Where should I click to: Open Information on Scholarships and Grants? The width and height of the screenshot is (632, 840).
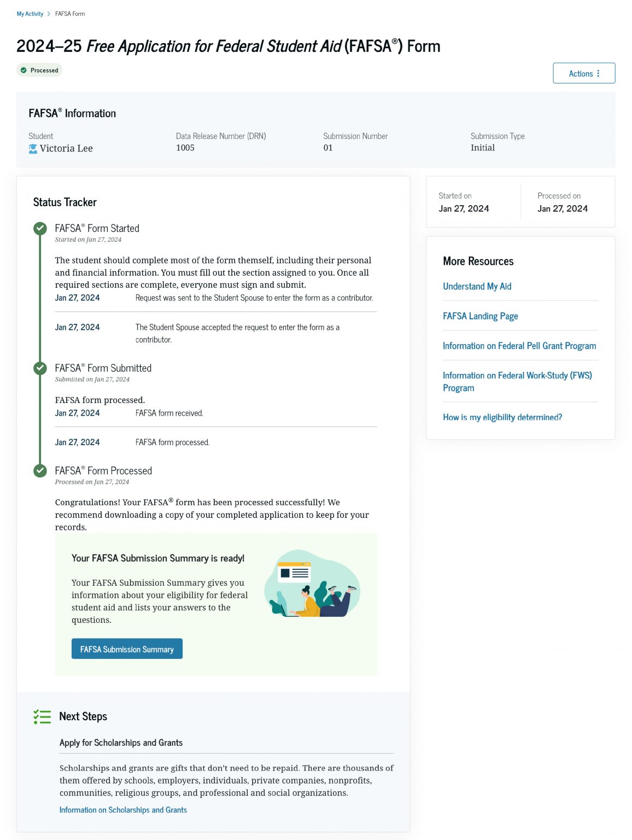click(123, 810)
